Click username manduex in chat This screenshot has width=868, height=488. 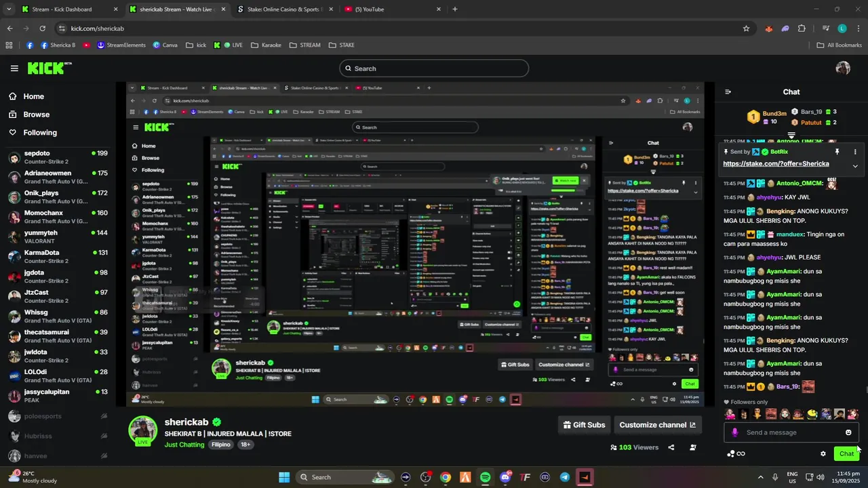(791, 235)
